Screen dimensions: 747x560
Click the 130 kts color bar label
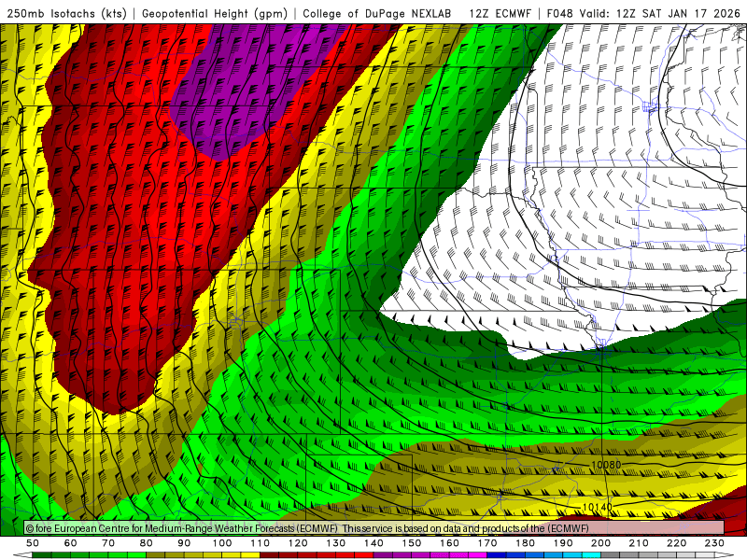[336, 543]
